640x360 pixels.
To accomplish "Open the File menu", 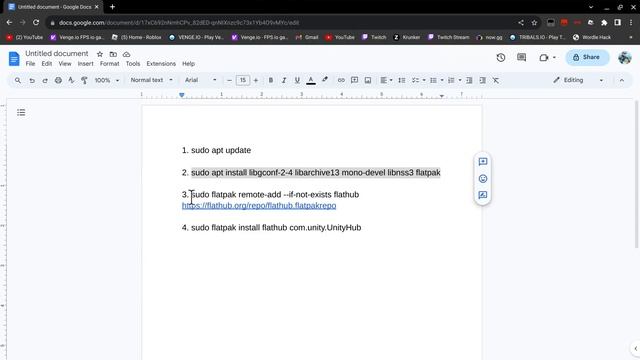I will click(30, 64).
